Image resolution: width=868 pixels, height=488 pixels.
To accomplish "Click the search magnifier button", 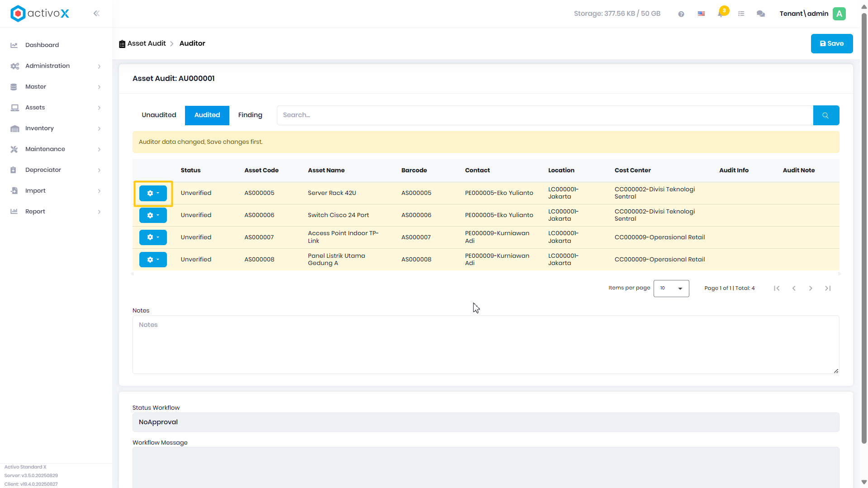I will point(826,115).
